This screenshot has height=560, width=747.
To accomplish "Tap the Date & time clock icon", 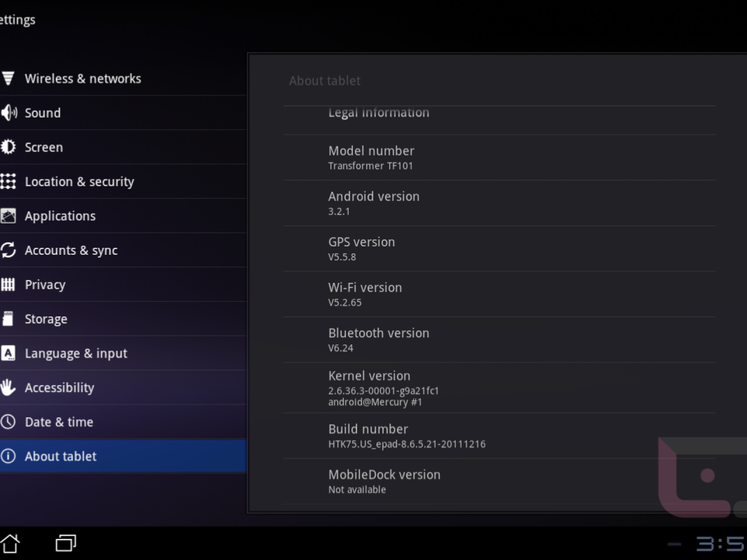I will pos(8,422).
